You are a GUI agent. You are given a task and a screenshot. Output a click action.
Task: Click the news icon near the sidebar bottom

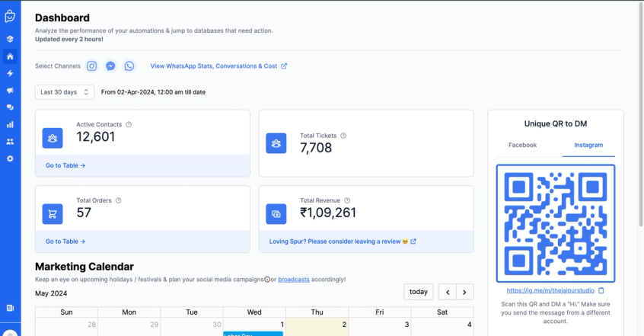[10, 308]
